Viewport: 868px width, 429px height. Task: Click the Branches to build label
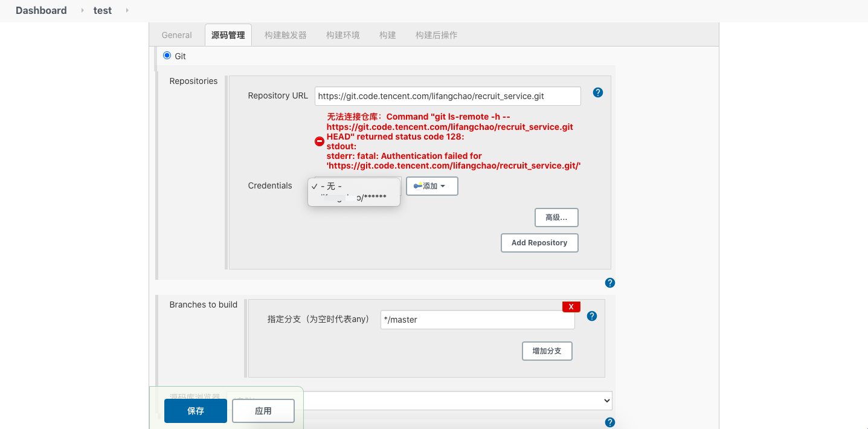pyautogui.click(x=204, y=305)
